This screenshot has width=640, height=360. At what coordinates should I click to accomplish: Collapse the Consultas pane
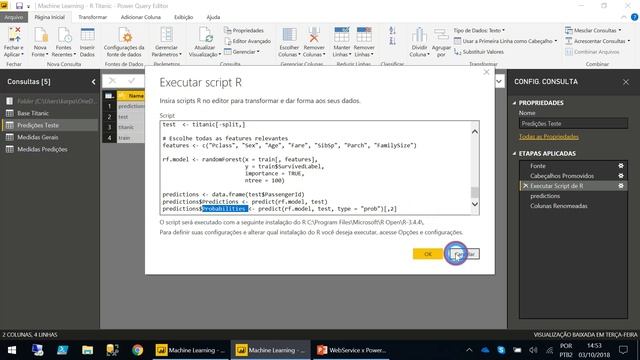point(93,82)
